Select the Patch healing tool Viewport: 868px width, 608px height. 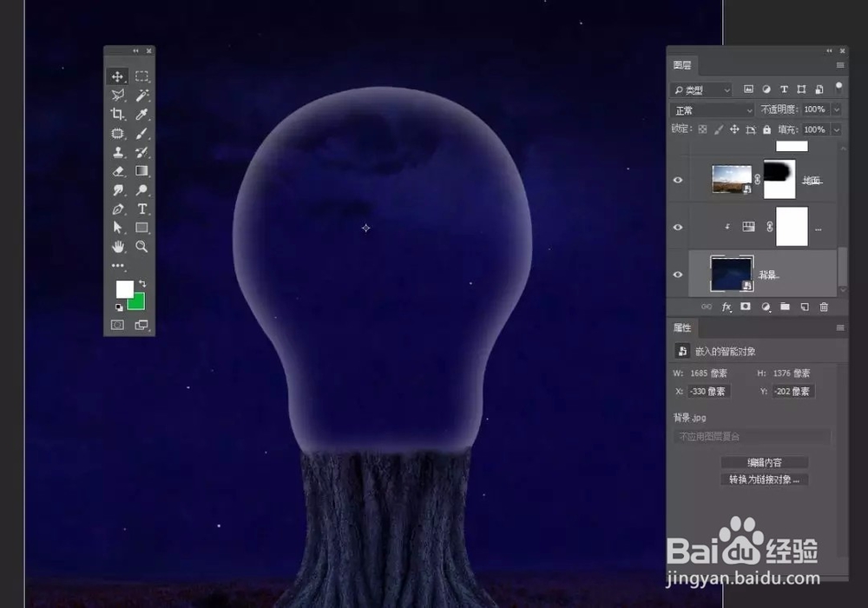click(x=117, y=134)
